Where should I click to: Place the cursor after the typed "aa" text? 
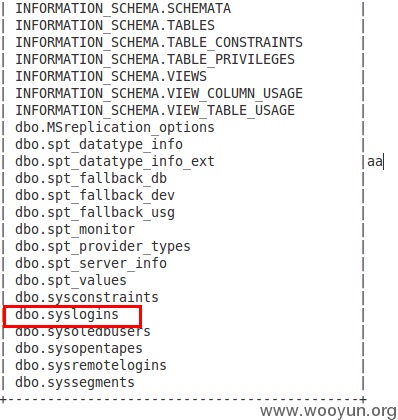pyautogui.click(x=383, y=162)
